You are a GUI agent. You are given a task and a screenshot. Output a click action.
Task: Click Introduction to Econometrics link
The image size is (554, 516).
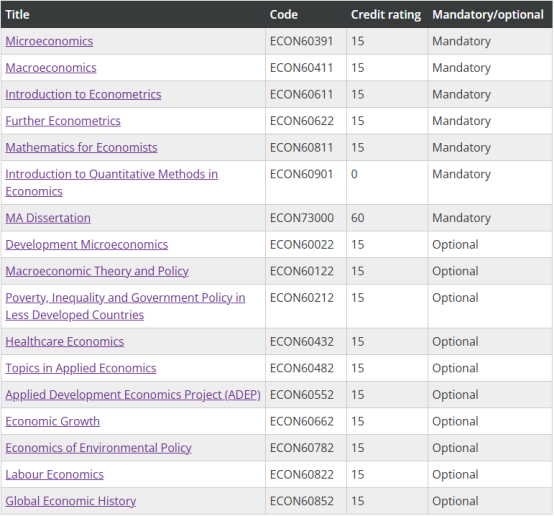pyautogui.click(x=83, y=94)
